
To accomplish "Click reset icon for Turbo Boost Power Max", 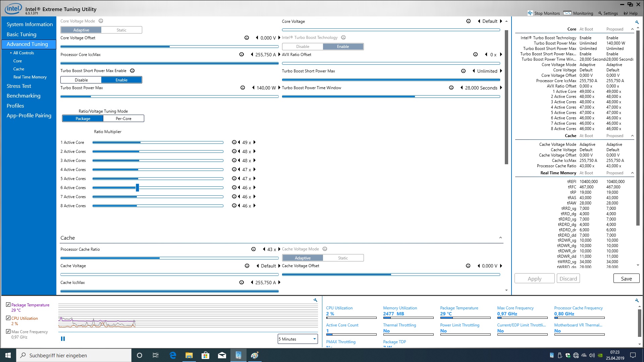I will [243, 88].
